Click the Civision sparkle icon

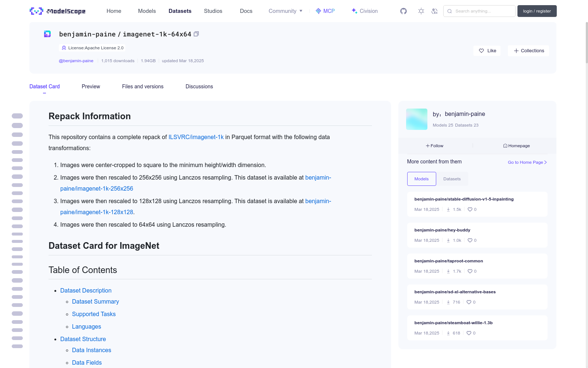[x=354, y=11]
